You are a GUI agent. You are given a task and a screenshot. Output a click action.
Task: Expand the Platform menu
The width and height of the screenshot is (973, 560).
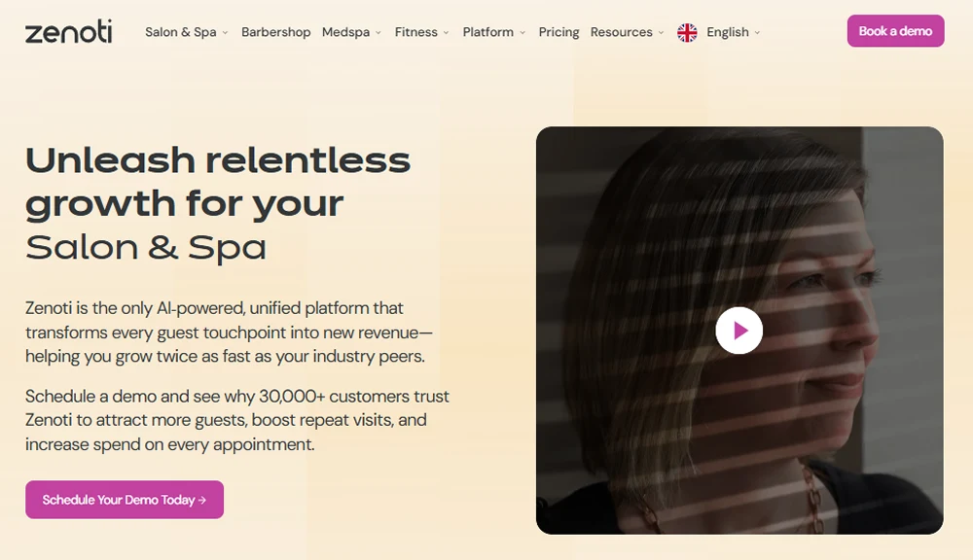coord(487,32)
